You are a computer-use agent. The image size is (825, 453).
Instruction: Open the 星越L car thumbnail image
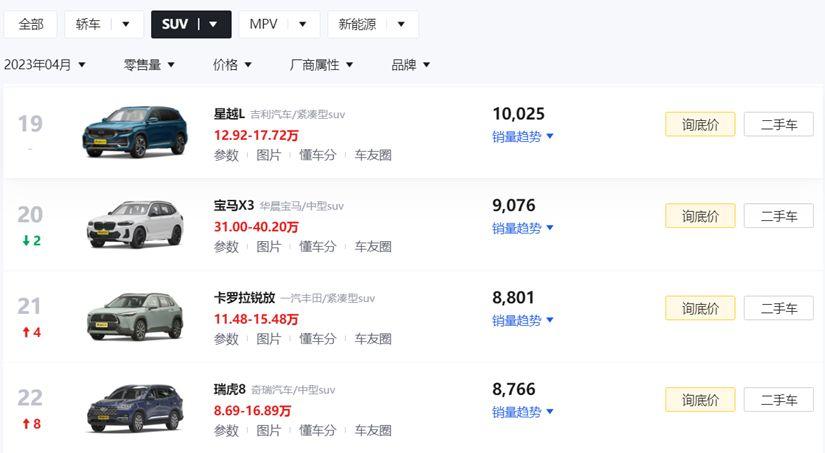tap(134, 132)
